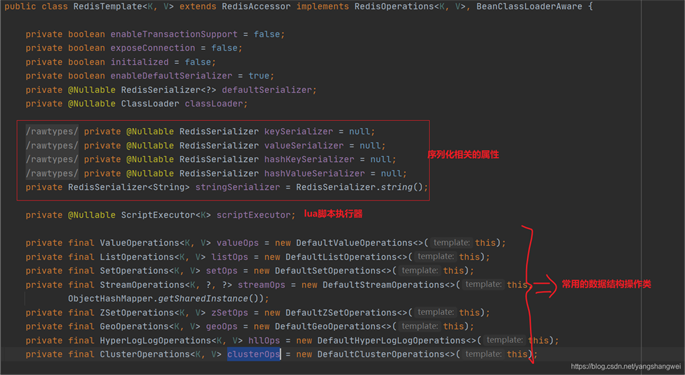The image size is (685, 375).
Task: Click the defaultSerializer field name
Action: pos(267,90)
